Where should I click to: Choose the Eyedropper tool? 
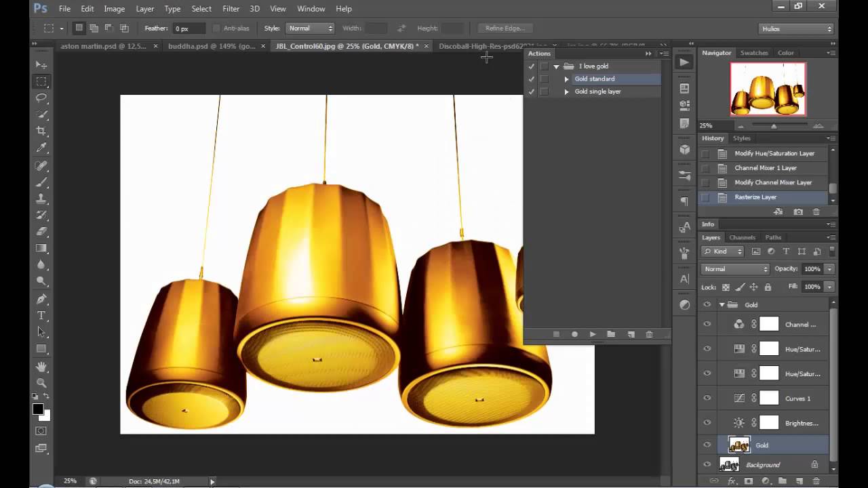(x=41, y=148)
